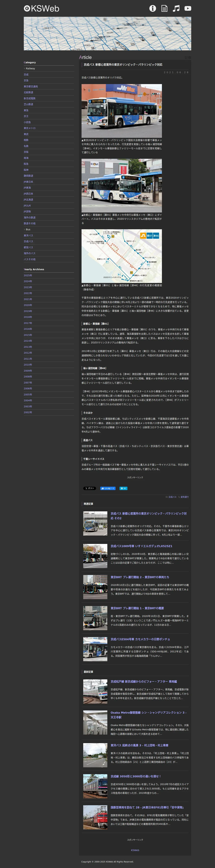The height and width of the screenshot is (868, 215).
Task: Select the 海外の鉄道 category
Action: pos(30,218)
